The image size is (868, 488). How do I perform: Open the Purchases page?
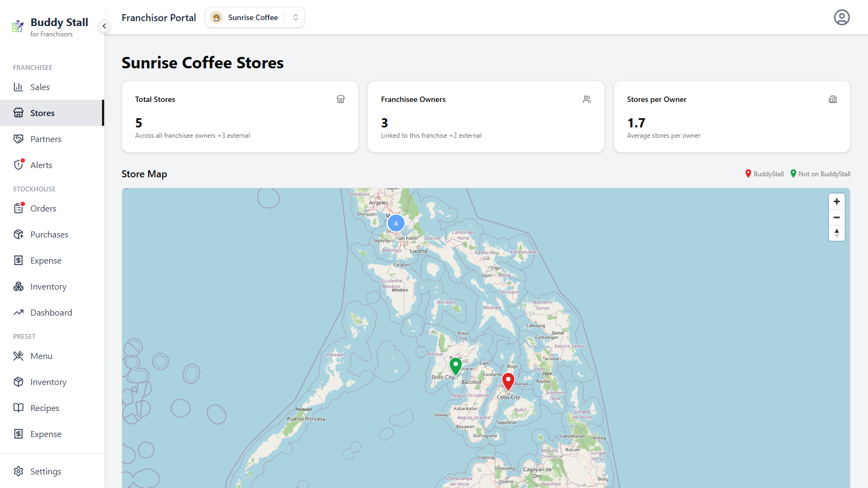click(52, 234)
